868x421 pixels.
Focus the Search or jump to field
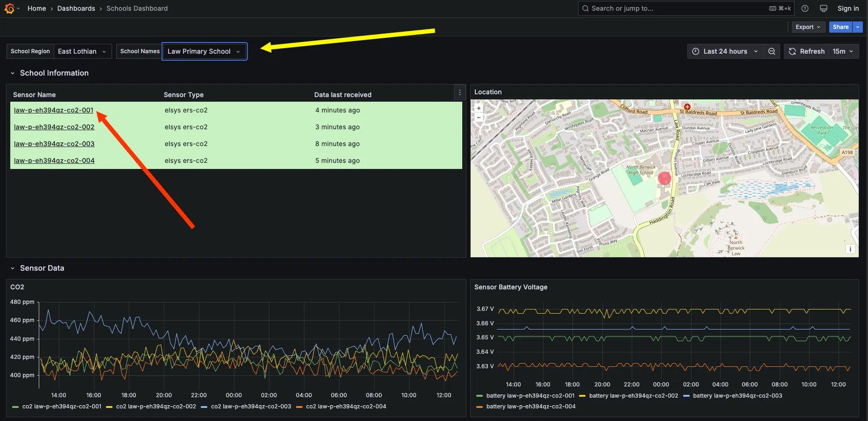point(687,8)
